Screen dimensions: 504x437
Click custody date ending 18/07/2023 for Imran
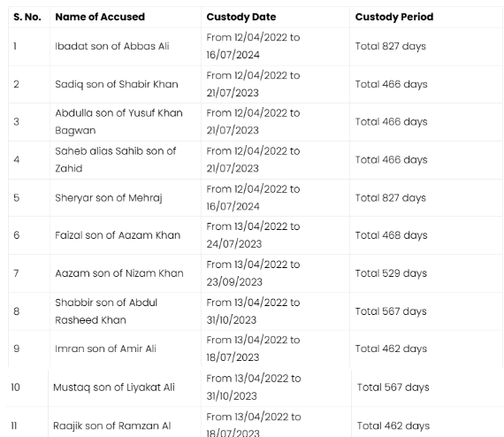pos(253,349)
